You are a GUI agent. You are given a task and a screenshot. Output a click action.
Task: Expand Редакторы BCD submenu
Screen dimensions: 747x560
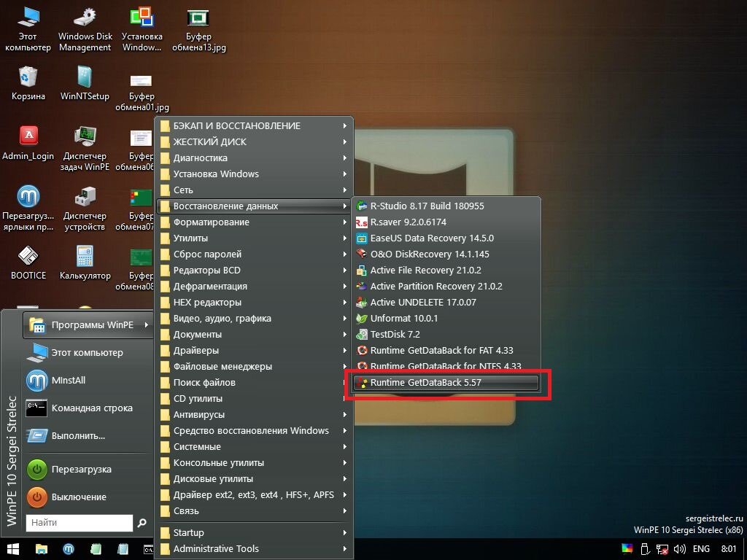(x=255, y=270)
